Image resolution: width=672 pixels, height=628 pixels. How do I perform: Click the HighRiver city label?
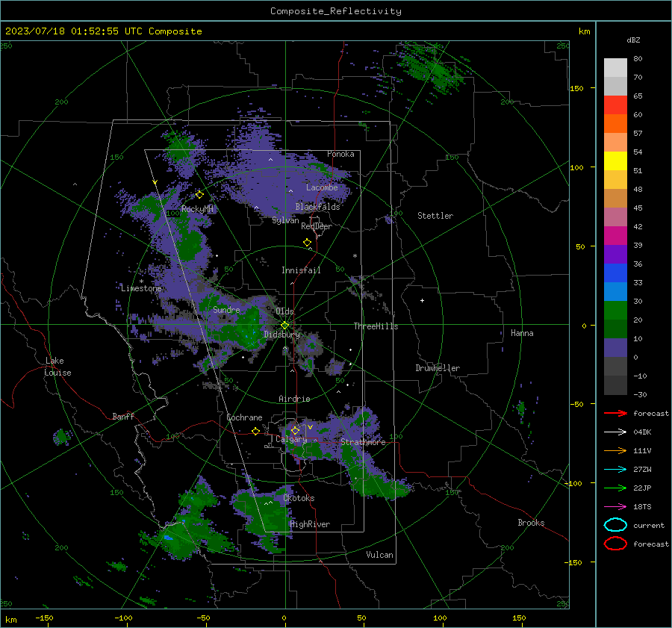click(310, 524)
